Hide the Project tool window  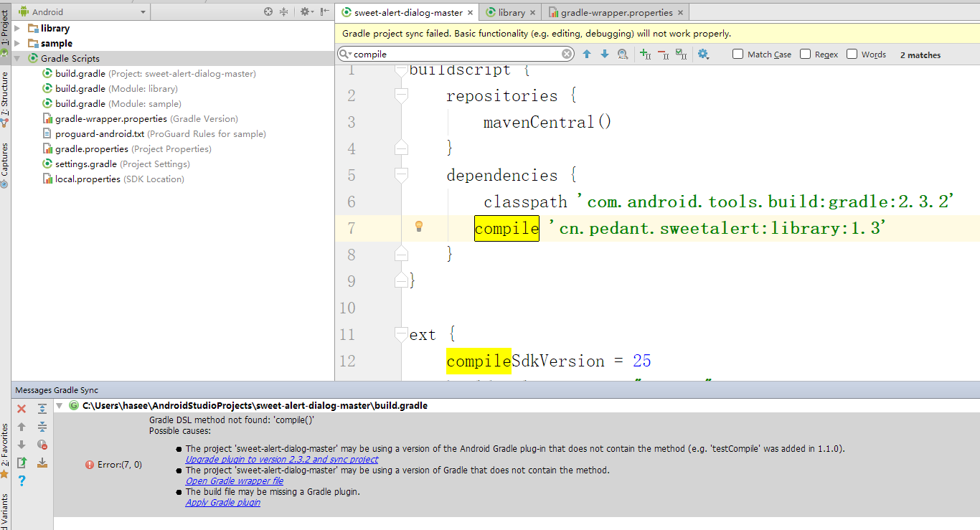326,11
